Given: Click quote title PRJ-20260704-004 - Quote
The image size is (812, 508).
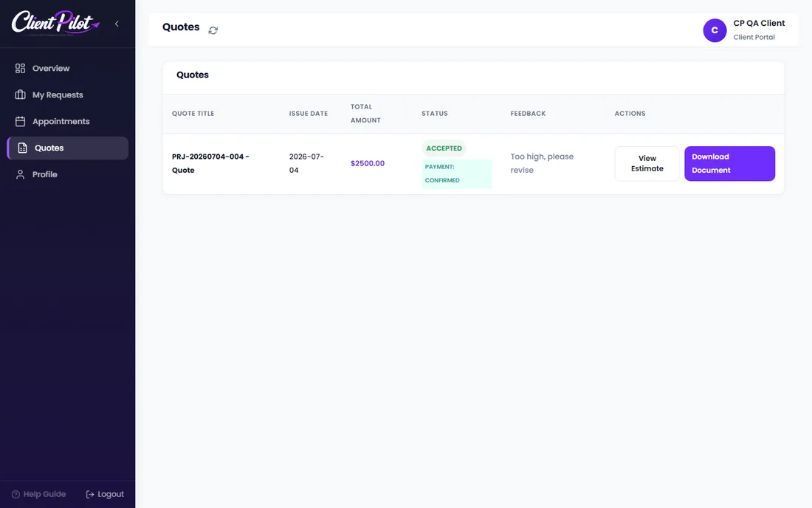Looking at the screenshot, I should pyautogui.click(x=210, y=164).
